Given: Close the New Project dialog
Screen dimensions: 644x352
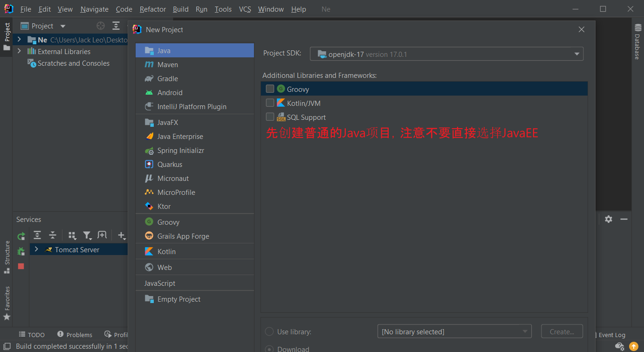Looking at the screenshot, I should pos(581,29).
